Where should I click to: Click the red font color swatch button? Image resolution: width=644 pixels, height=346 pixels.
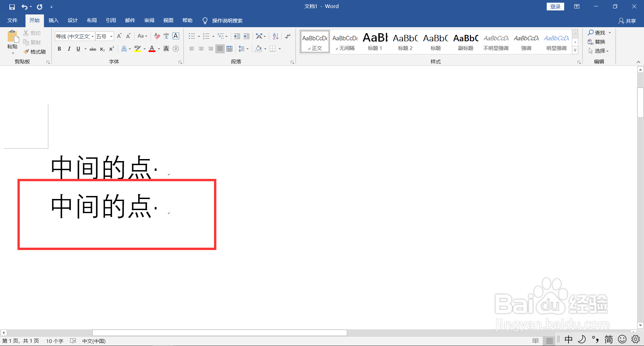pyautogui.click(x=152, y=49)
